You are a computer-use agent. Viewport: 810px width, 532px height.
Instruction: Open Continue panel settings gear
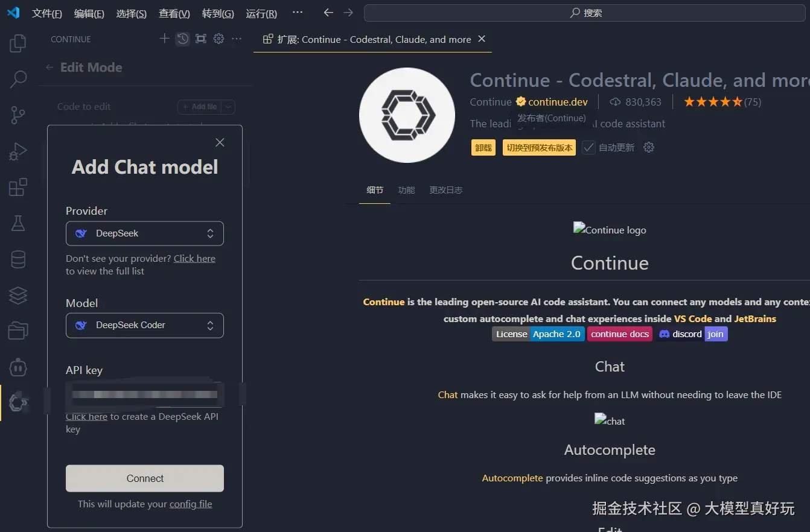pos(218,39)
